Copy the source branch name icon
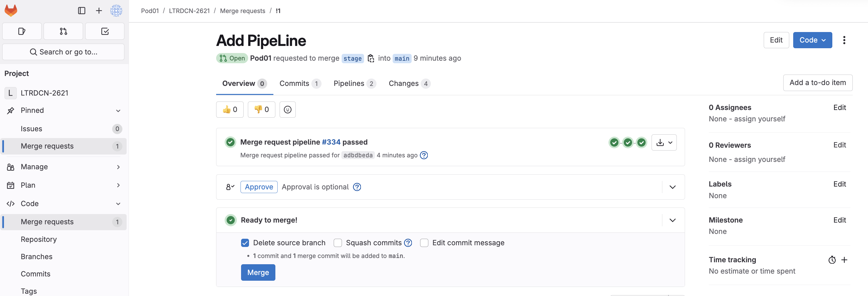This screenshot has height=296, width=868. [x=371, y=58]
